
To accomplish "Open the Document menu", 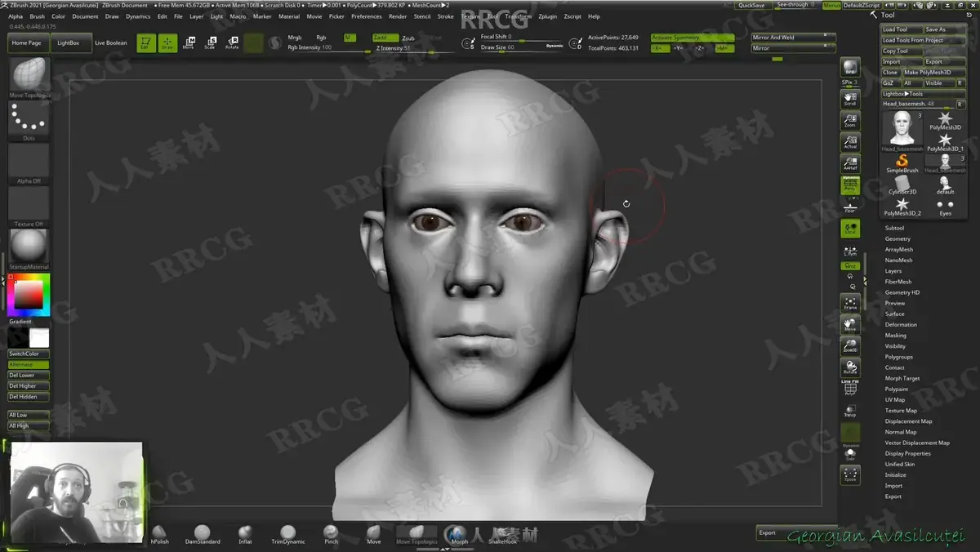I will click(x=85, y=16).
